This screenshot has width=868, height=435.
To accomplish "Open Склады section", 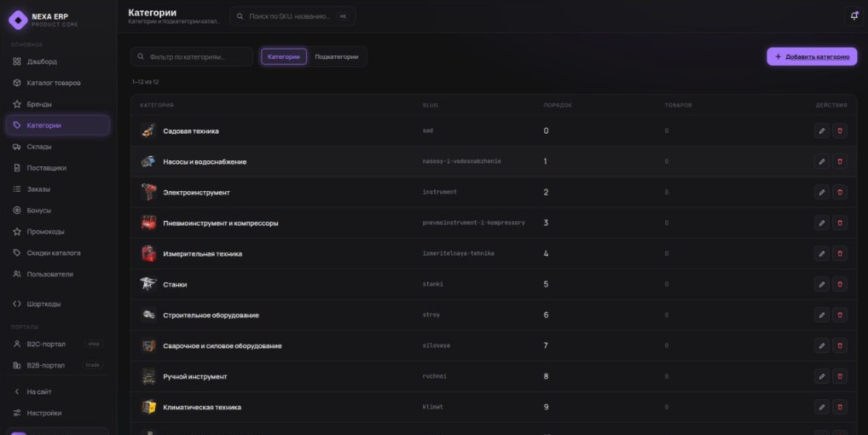I will tap(58, 147).
